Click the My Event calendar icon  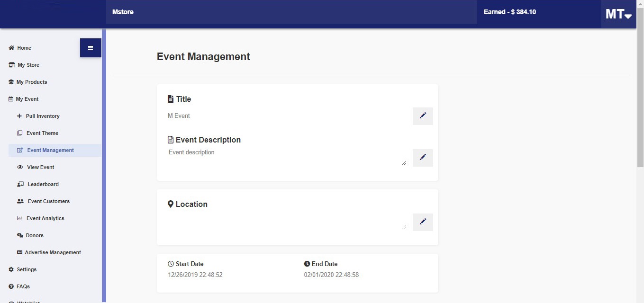pos(11,99)
